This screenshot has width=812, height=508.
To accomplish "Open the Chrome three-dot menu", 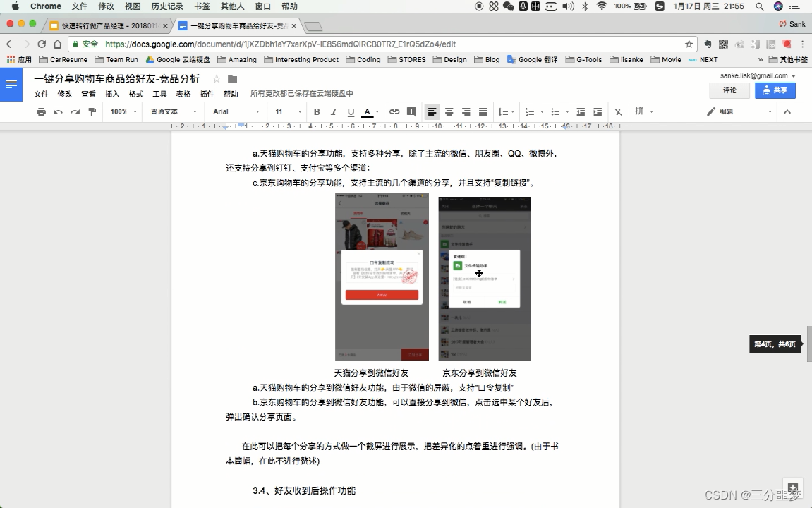I will point(802,44).
